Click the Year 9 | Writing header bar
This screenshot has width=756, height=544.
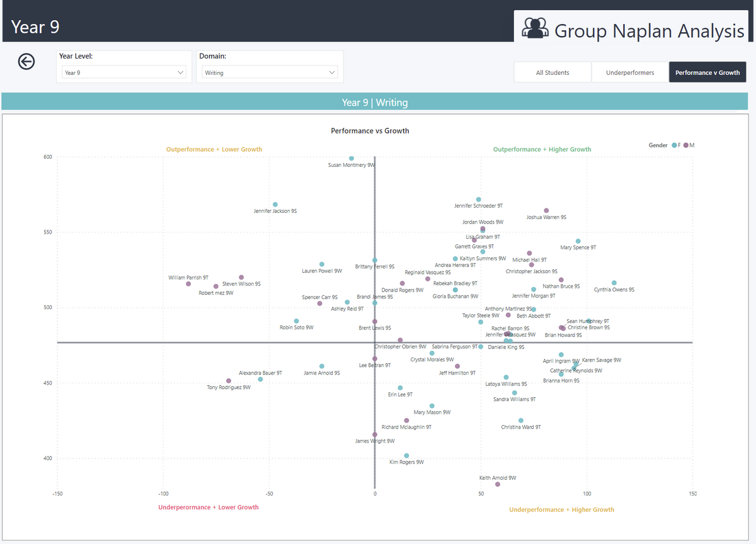tap(375, 102)
